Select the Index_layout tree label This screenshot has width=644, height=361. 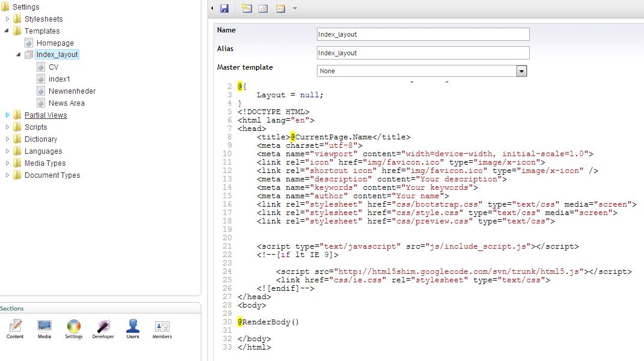pos(57,55)
